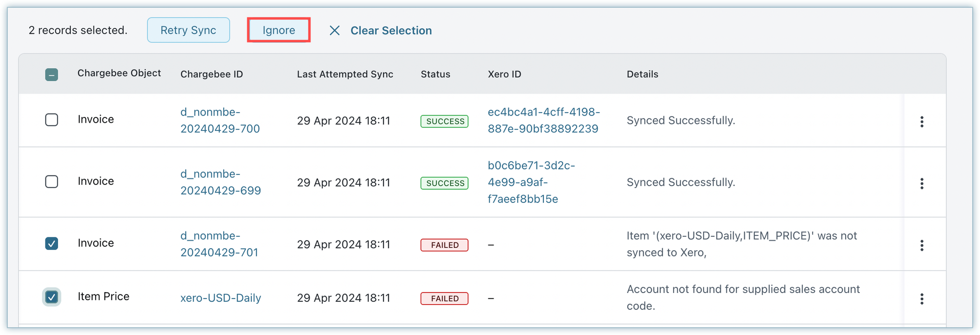980x335 pixels.
Task: Click the Retry Sync button
Action: [x=188, y=30]
